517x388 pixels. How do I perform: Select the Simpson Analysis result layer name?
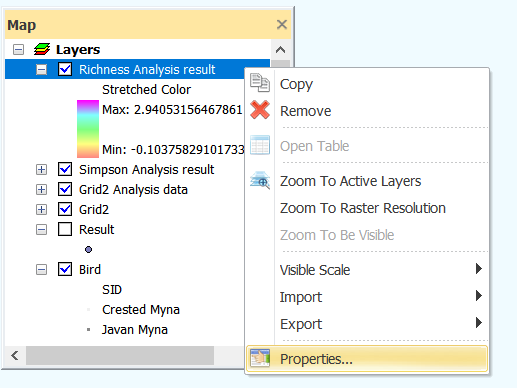pyautogui.click(x=146, y=170)
